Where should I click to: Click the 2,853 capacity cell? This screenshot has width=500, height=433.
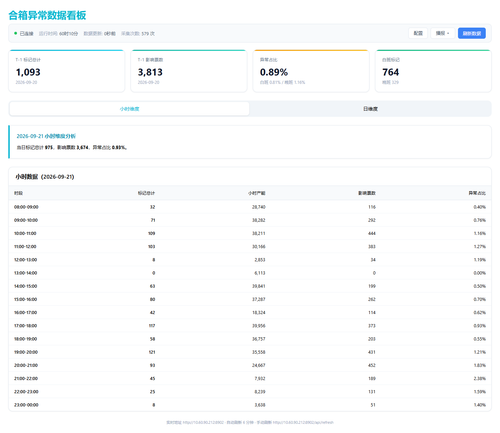pyautogui.click(x=260, y=260)
